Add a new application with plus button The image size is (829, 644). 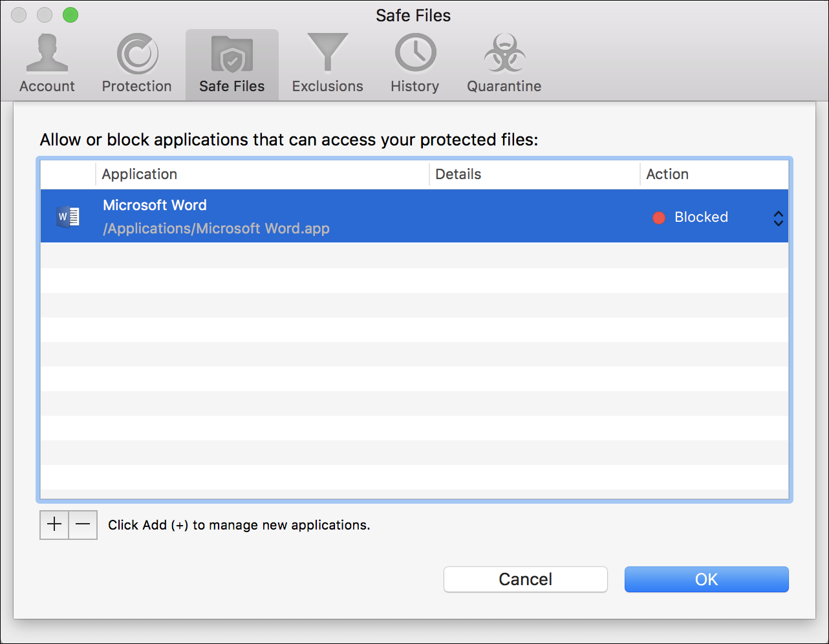click(54, 524)
